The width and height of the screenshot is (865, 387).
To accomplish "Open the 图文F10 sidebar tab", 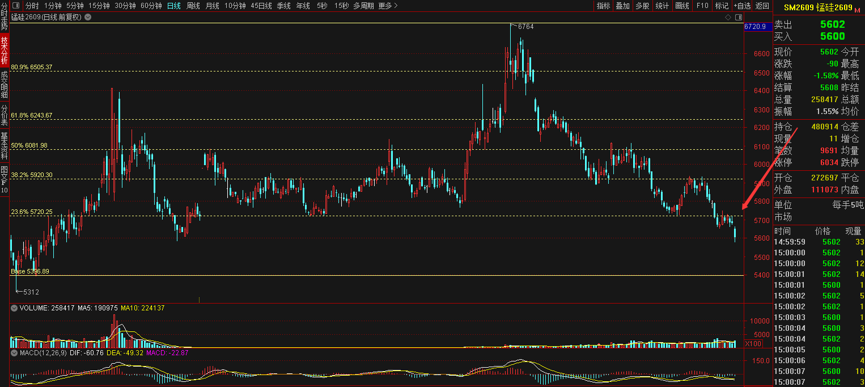I will (4, 179).
